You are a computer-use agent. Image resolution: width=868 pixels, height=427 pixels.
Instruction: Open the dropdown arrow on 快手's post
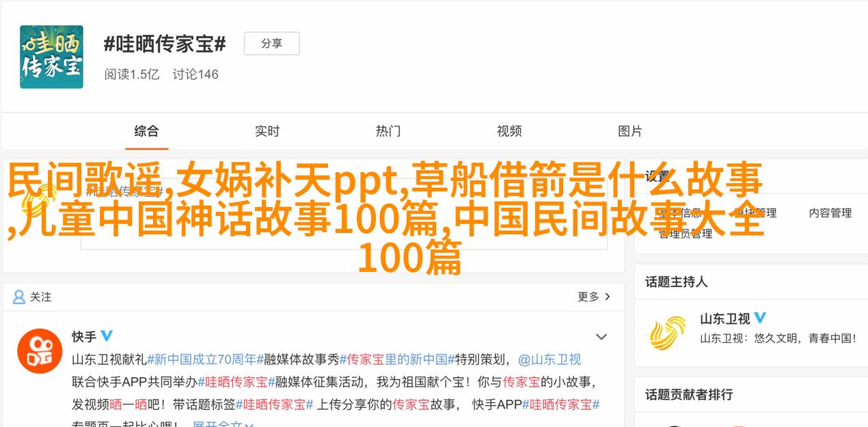pyautogui.click(x=601, y=337)
